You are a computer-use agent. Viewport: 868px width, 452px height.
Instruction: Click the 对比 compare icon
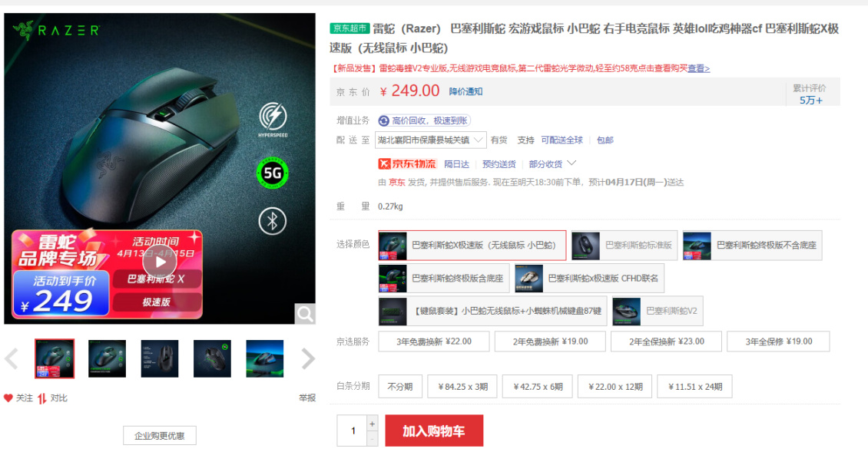(42, 398)
